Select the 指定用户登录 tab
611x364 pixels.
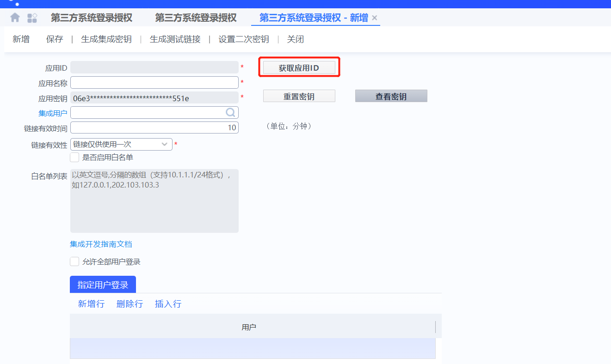pos(103,285)
